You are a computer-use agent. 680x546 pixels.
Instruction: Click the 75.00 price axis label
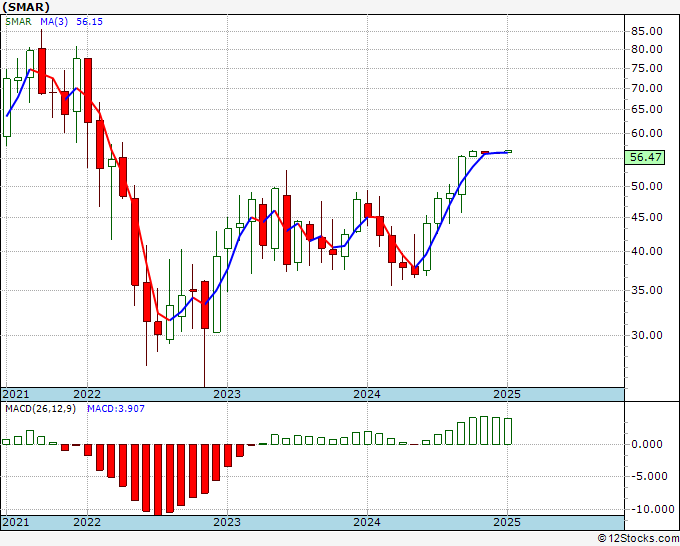(647, 69)
